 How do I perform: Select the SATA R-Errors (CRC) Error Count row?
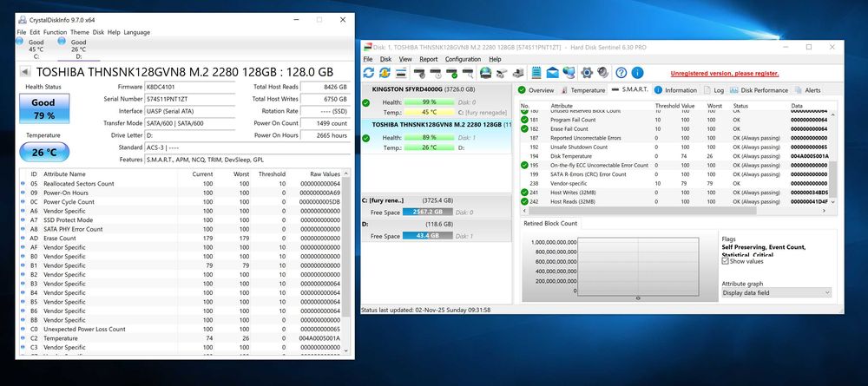(x=674, y=174)
